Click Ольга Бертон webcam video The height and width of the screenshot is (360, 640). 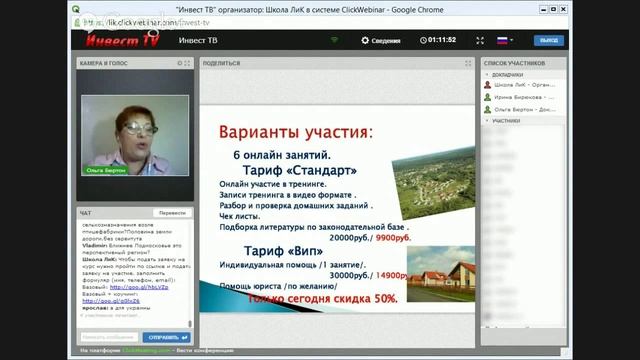[135, 135]
